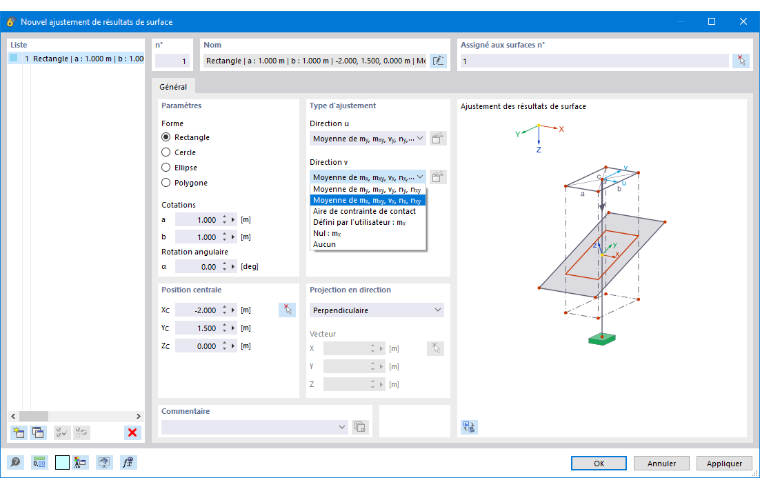Open the arrow menu next to Zc value
760x489 pixels.
coord(233,346)
